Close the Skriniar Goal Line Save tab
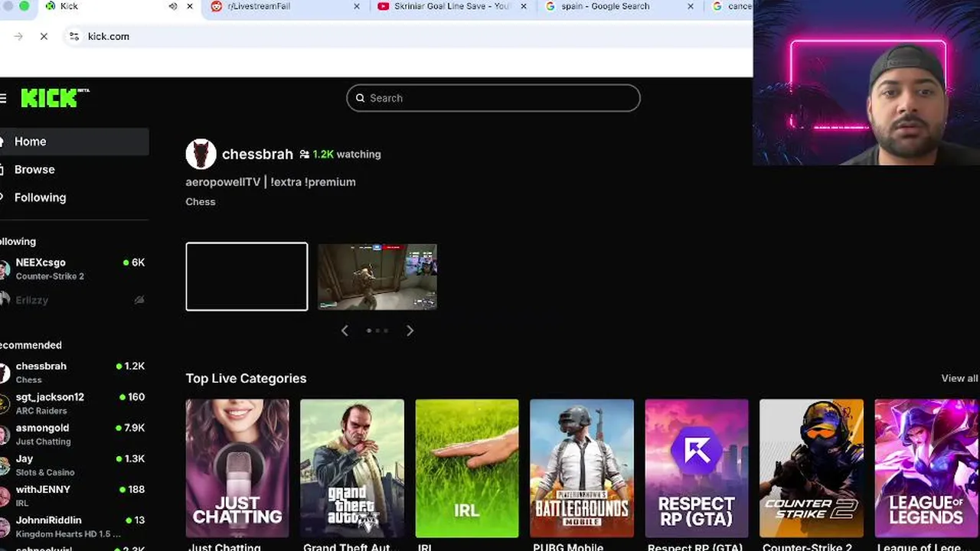Viewport: 980px width, 551px height. (x=523, y=6)
